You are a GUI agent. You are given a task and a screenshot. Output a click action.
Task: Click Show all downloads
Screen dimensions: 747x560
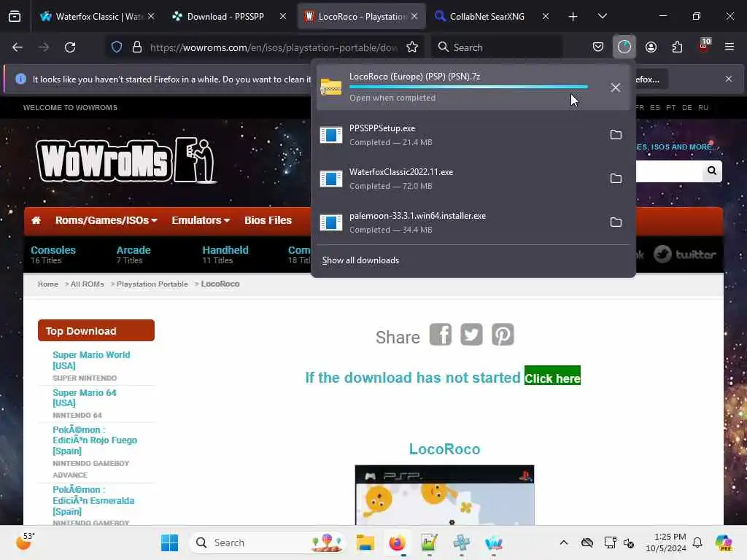[360, 260]
